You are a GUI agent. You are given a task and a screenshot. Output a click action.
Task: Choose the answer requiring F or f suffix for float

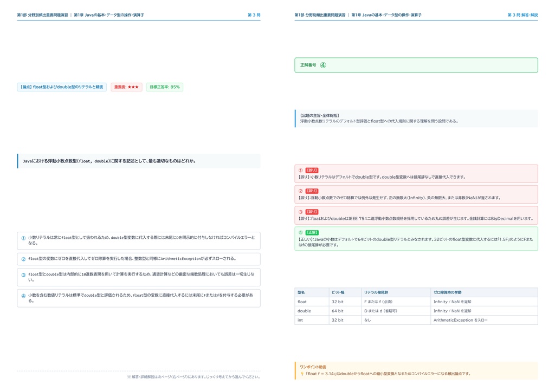pos(139,298)
